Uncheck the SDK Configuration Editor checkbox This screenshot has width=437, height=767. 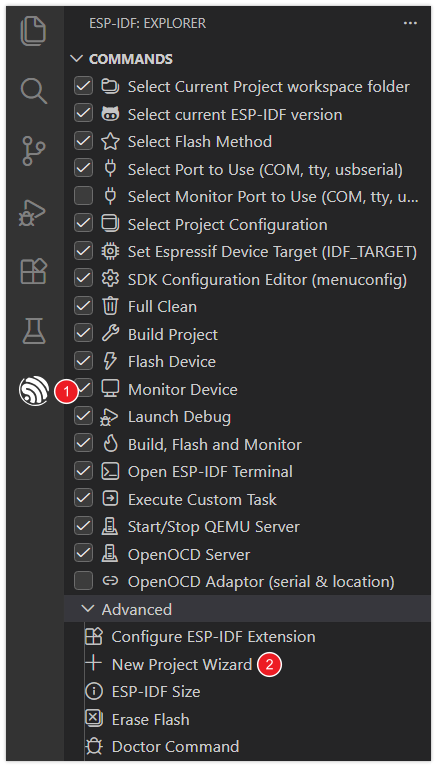coord(83,279)
